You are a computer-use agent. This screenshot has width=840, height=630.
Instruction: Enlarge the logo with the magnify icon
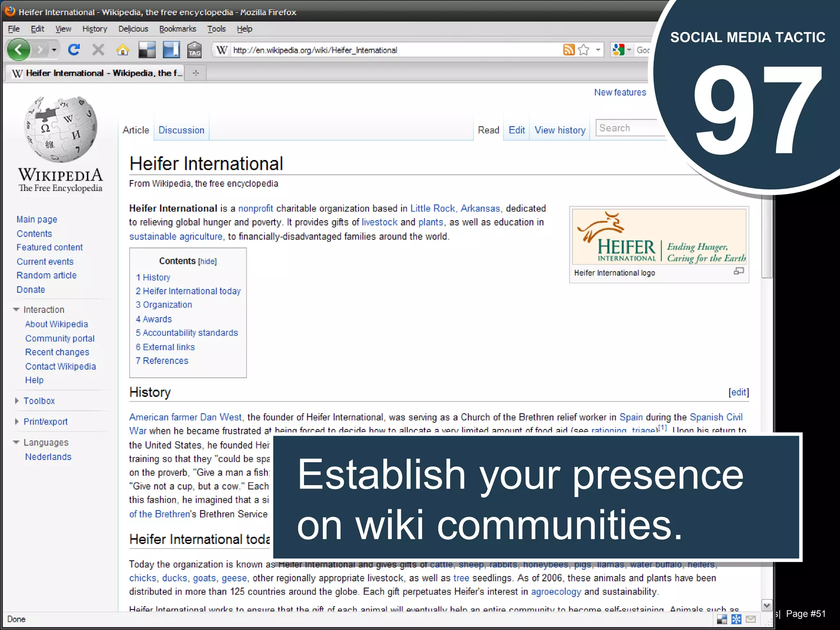click(x=739, y=271)
